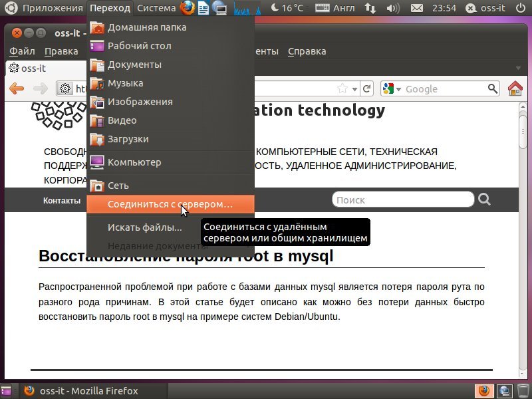532x399 pixels.
Task: Click the site search magnifier icon
Action: click(484, 199)
